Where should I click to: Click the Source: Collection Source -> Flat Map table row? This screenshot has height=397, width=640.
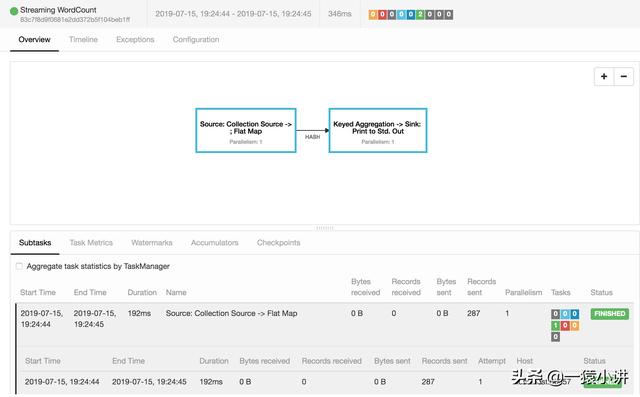pyautogui.click(x=324, y=324)
